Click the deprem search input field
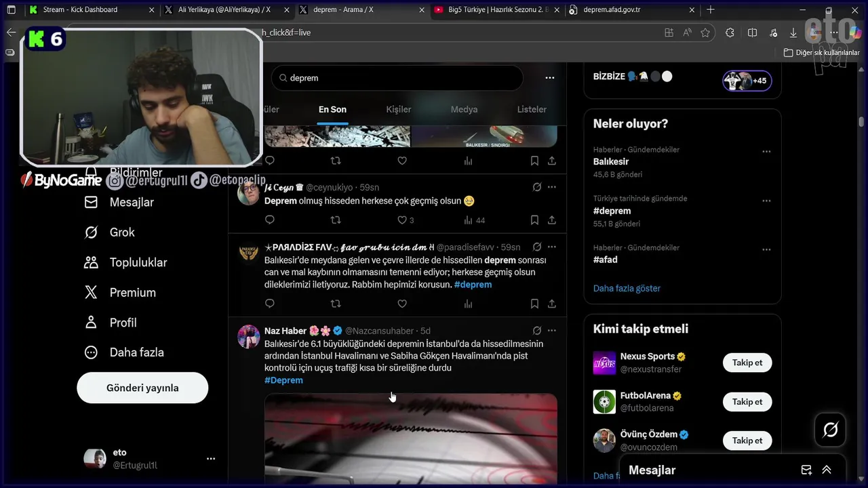The image size is (868, 488). (x=397, y=78)
